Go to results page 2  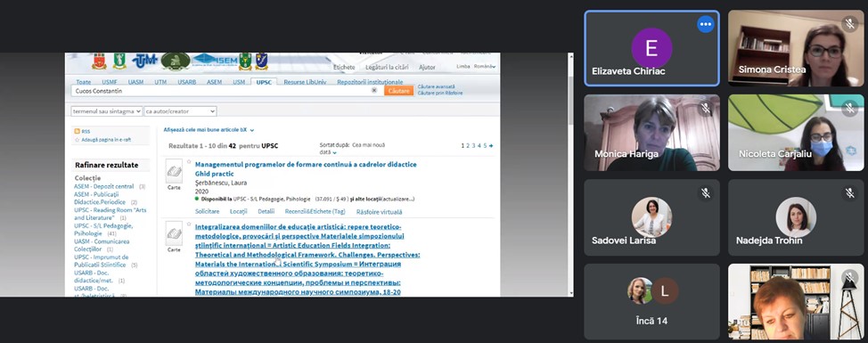coord(468,145)
